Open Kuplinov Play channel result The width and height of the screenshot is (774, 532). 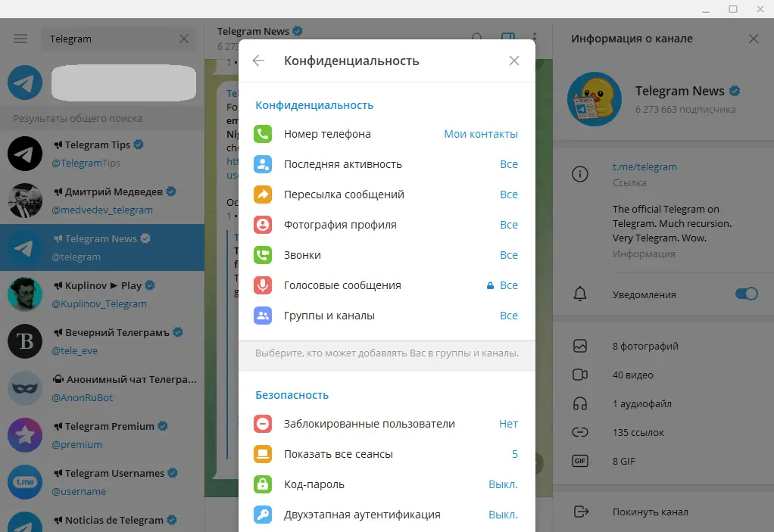click(102, 294)
